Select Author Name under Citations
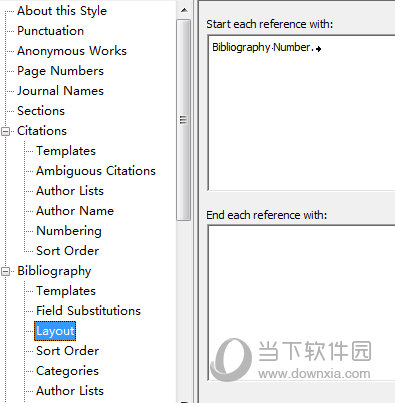 pyautogui.click(x=75, y=211)
